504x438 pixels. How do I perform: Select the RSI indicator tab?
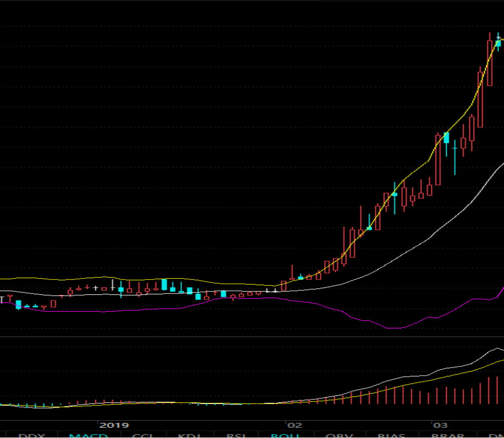click(x=236, y=435)
